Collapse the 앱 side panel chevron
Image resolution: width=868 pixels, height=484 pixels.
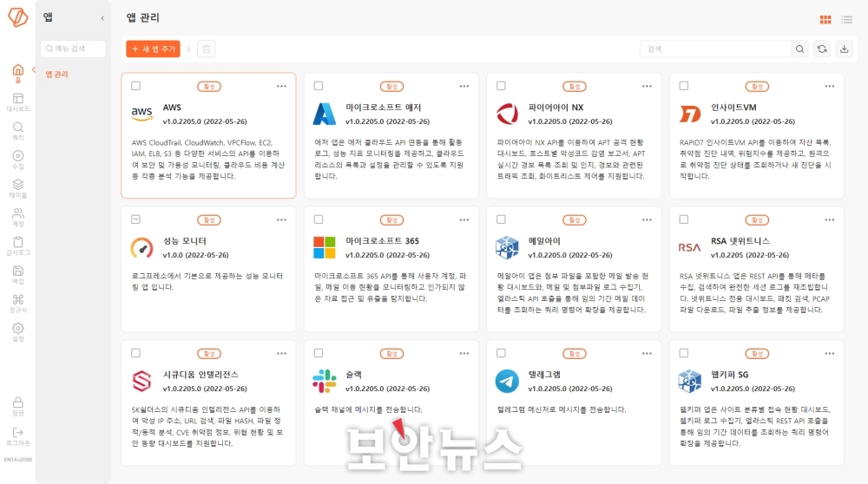point(102,17)
